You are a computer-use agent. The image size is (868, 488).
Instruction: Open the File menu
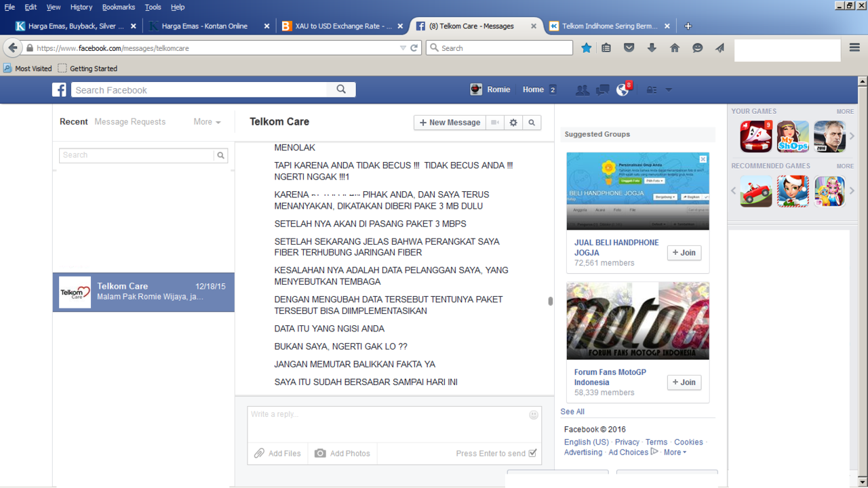coord(9,7)
